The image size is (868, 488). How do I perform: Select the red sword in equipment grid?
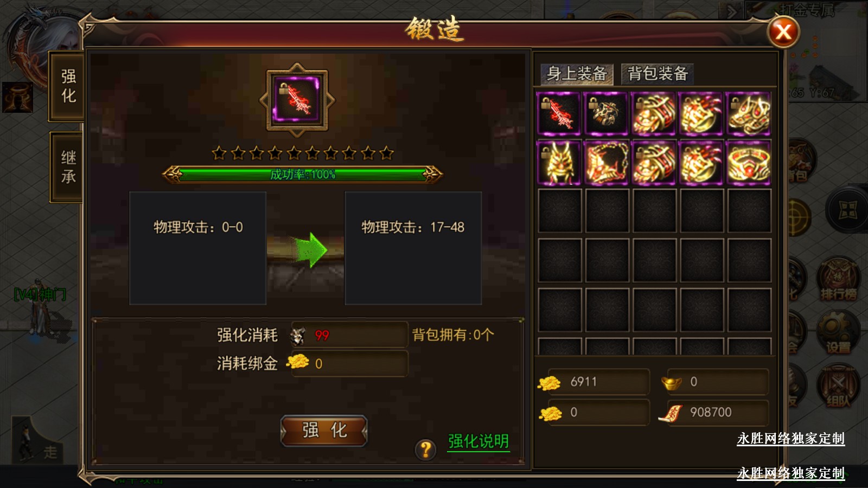[x=559, y=114]
